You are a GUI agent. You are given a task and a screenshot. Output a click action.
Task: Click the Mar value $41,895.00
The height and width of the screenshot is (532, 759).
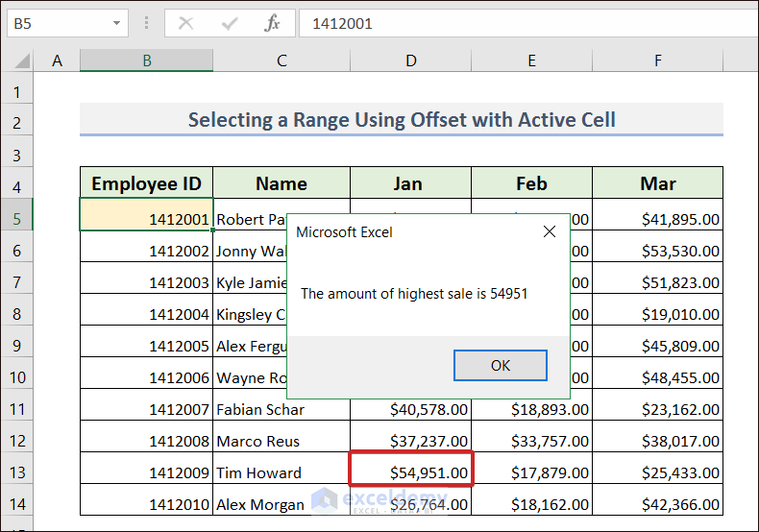click(x=657, y=215)
